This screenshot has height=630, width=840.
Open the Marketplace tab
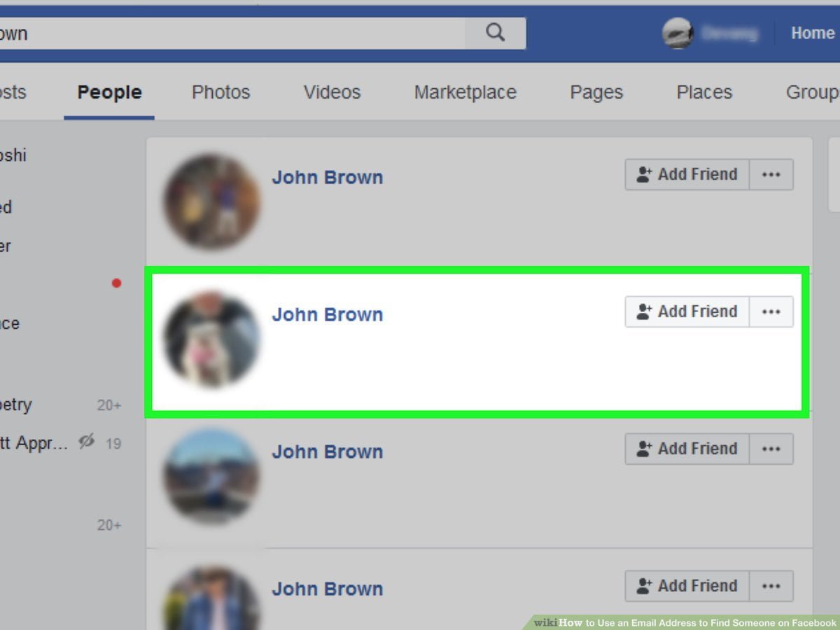pyautogui.click(x=465, y=92)
